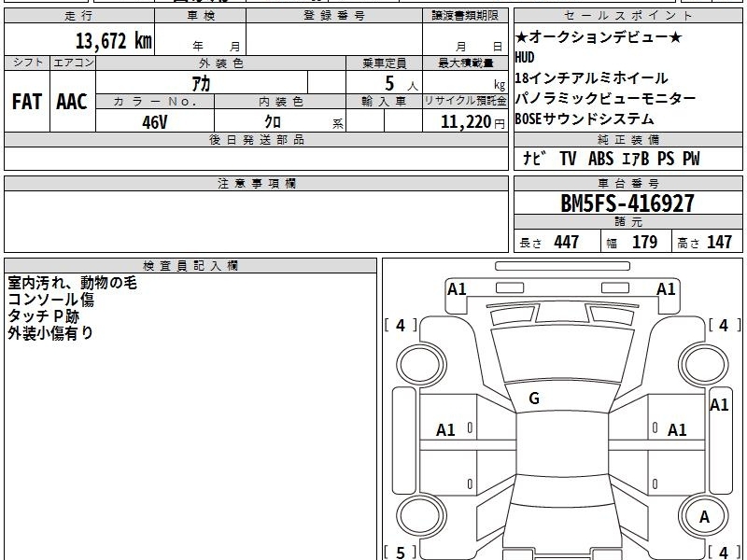
Task: Select the chassis number BM5FS-416927
Action: (627, 203)
